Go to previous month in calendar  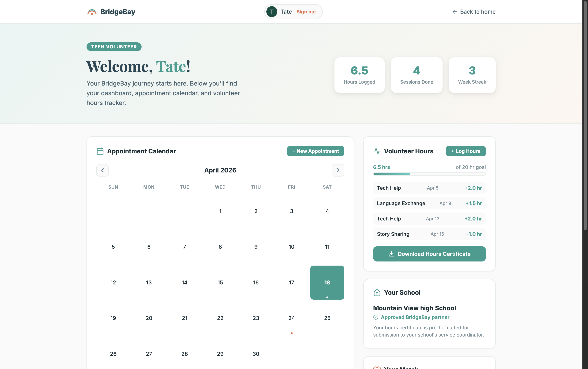point(102,170)
